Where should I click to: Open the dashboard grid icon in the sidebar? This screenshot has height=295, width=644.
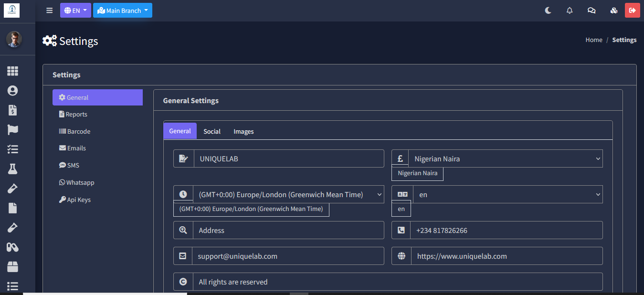tap(12, 71)
